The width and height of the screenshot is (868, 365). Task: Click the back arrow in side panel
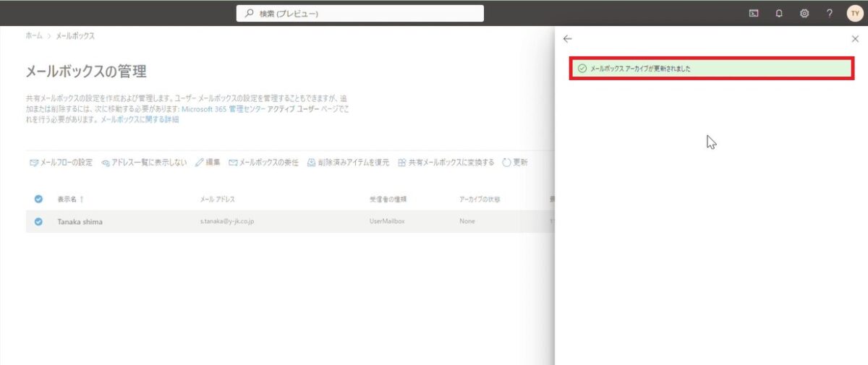click(568, 39)
